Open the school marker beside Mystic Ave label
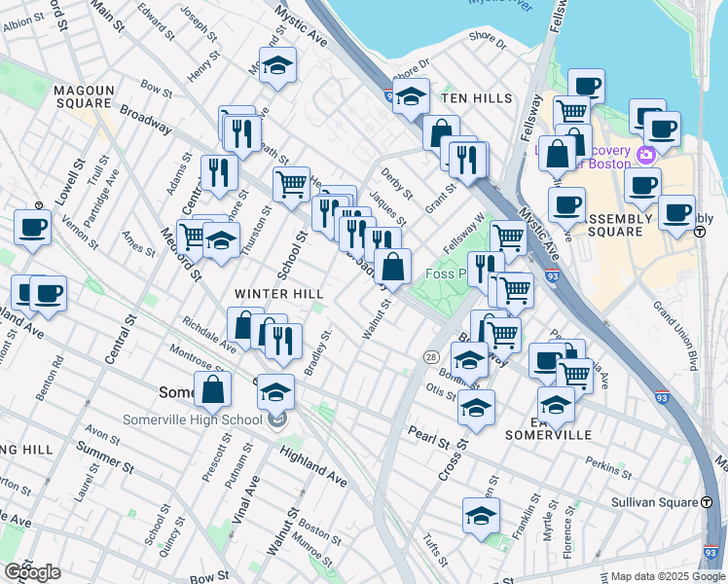The height and width of the screenshot is (584, 728). [x=277, y=65]
